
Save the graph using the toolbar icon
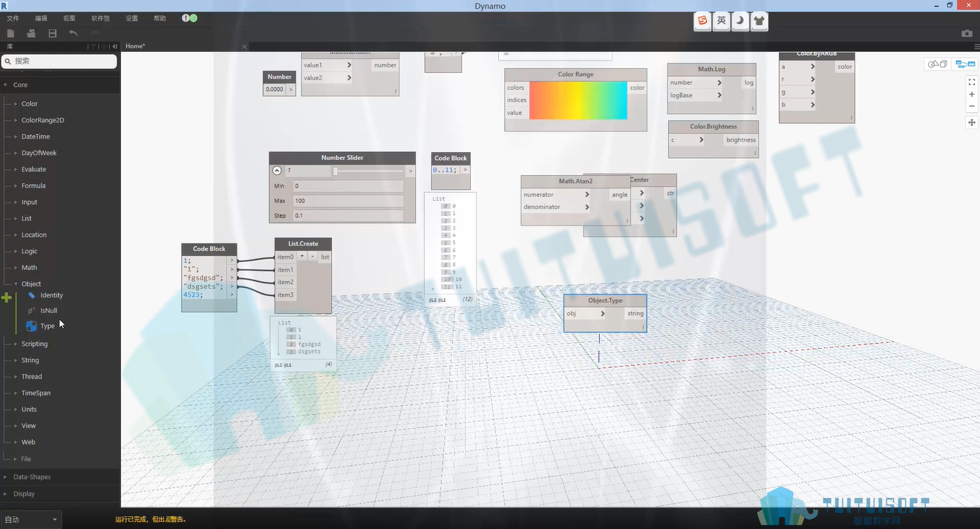(53, 33)
